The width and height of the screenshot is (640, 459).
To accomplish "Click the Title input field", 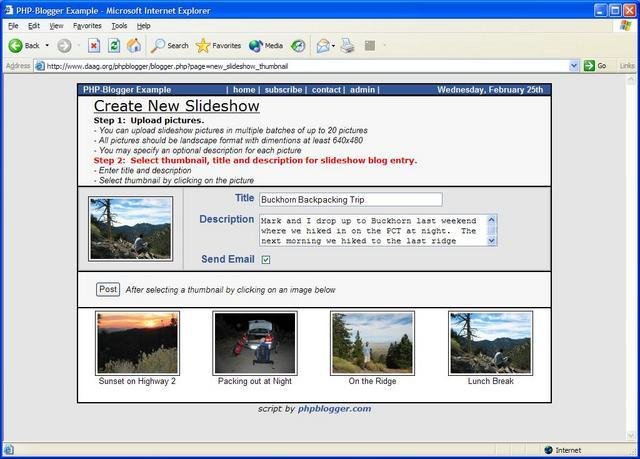I will tap(351, 200).
